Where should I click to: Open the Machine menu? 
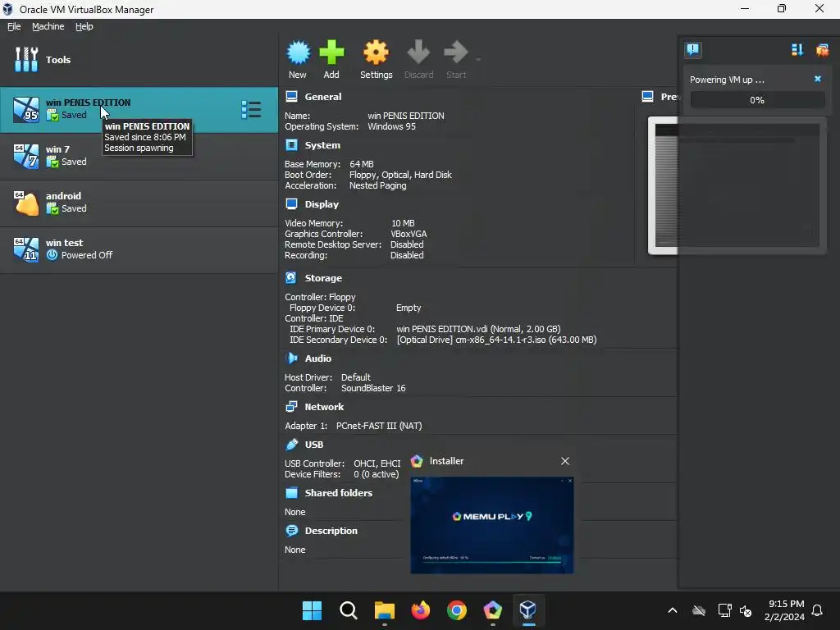point(48,26)
